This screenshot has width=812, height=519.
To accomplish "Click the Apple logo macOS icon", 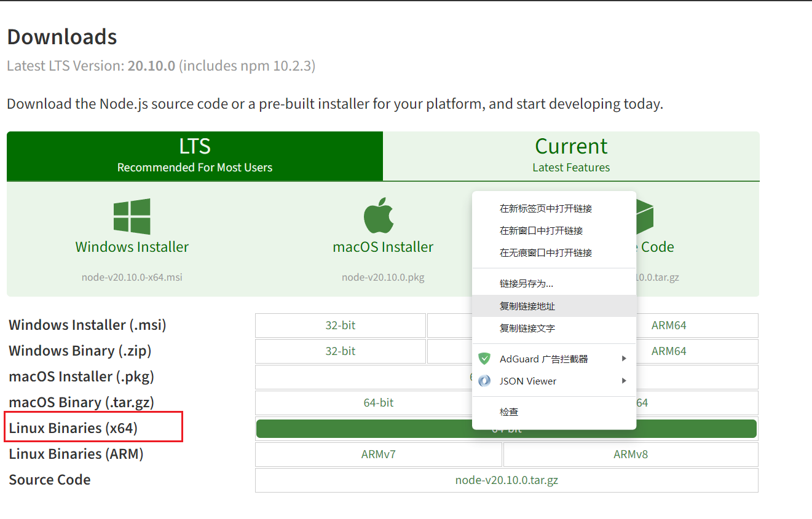I will 379,215.
